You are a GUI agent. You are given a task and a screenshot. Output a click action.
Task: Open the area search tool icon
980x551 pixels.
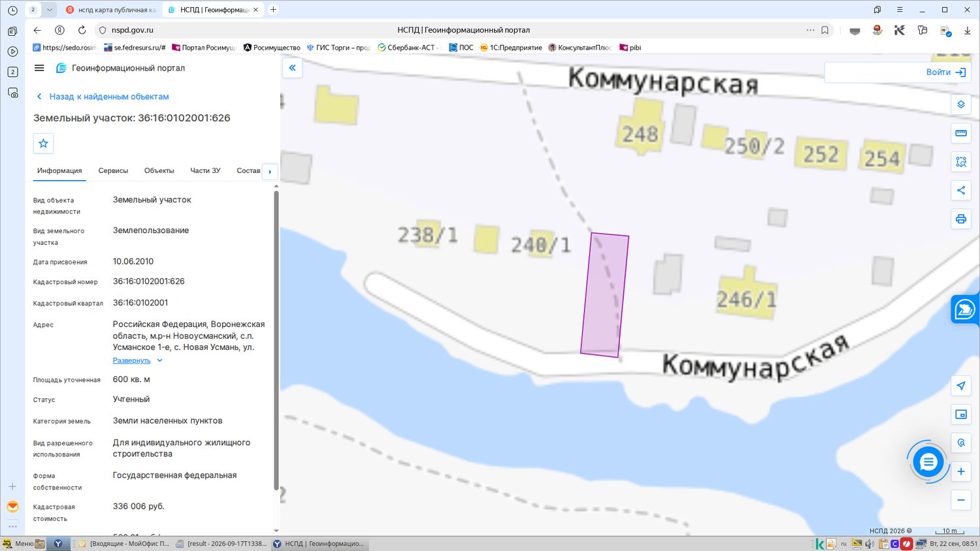[961, 162]
